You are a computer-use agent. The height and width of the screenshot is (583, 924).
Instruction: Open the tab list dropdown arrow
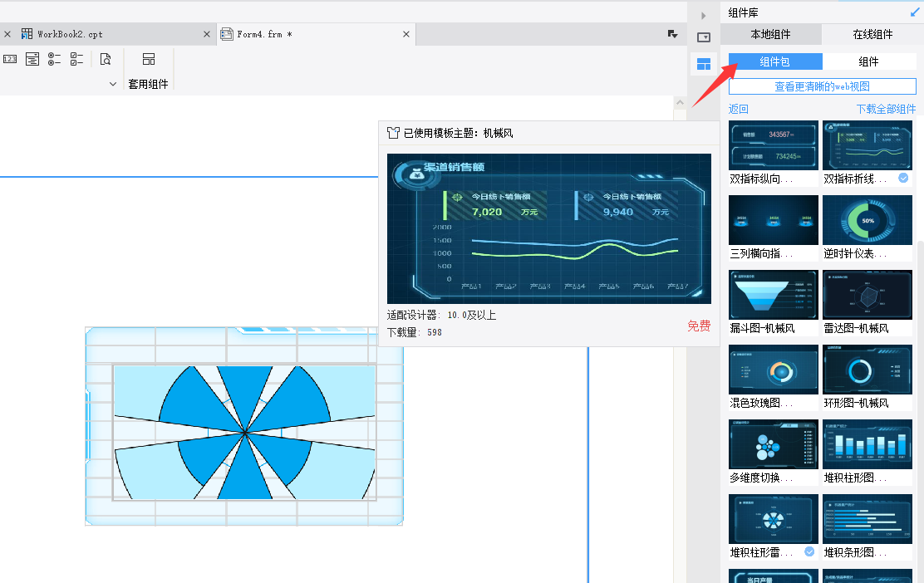[x=672, y=34]
